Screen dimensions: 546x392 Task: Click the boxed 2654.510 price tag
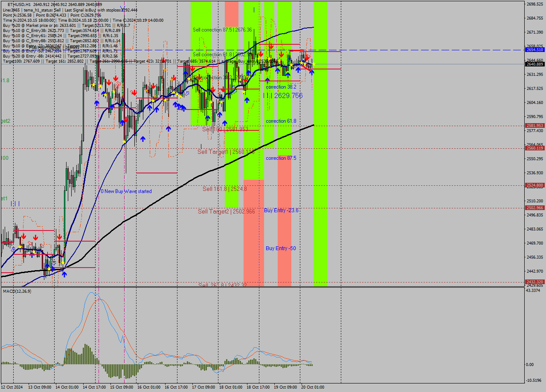coord(535,50)
